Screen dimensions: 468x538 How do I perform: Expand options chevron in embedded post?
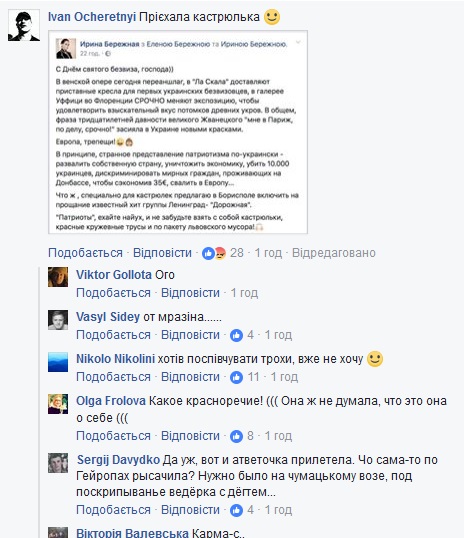pos(298,43)
